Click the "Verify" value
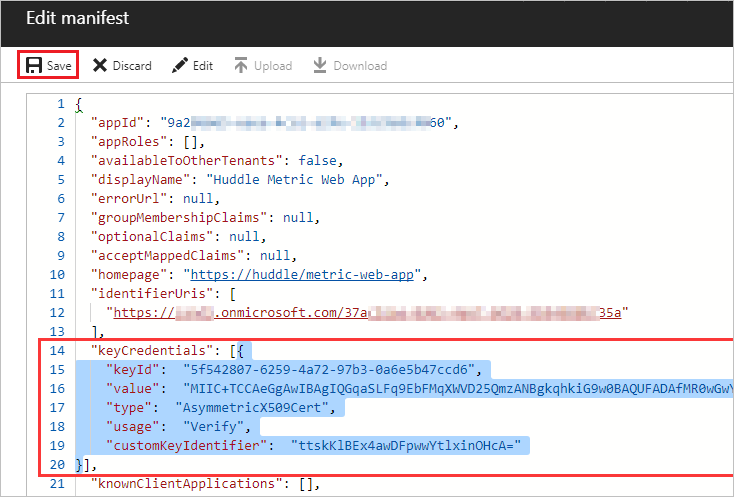 tap(213, 426)
